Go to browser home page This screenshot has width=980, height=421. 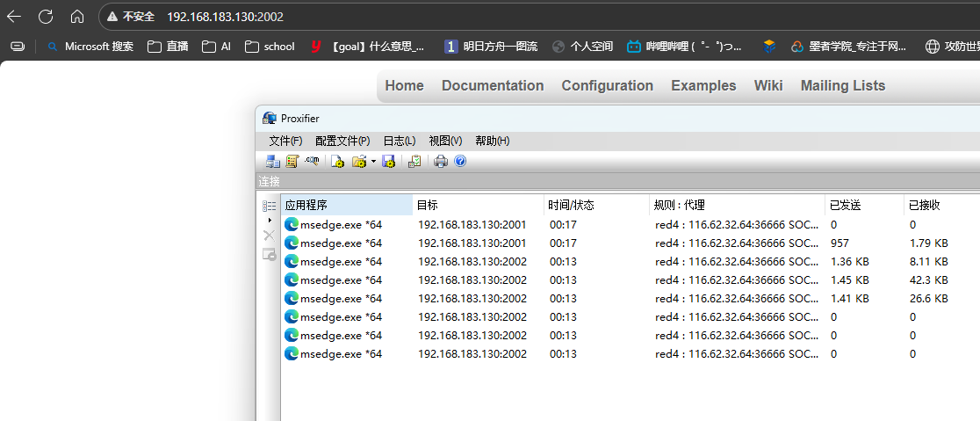coord(77,17)
